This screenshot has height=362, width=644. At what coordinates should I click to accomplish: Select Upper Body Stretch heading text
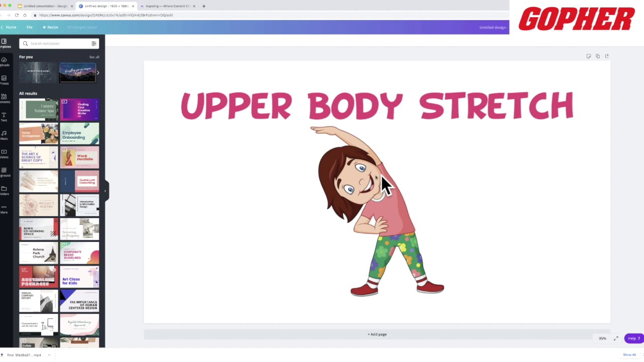[377, 106]
